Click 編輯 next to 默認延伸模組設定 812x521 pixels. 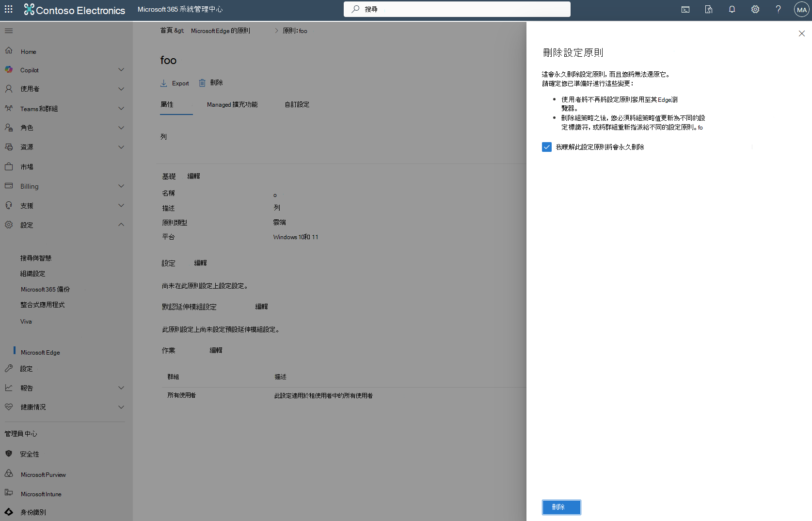[x=262, y=307]
